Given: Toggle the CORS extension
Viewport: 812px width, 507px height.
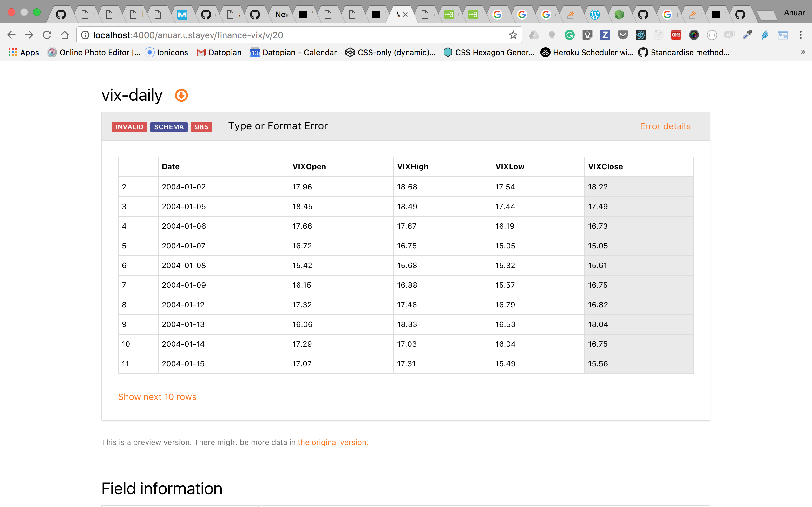Looking at the screenshot, I should pos(676,35).
